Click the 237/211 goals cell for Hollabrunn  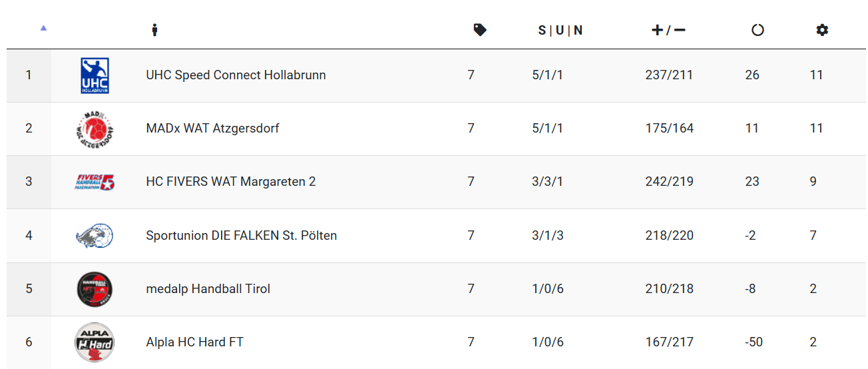(669, 75)
